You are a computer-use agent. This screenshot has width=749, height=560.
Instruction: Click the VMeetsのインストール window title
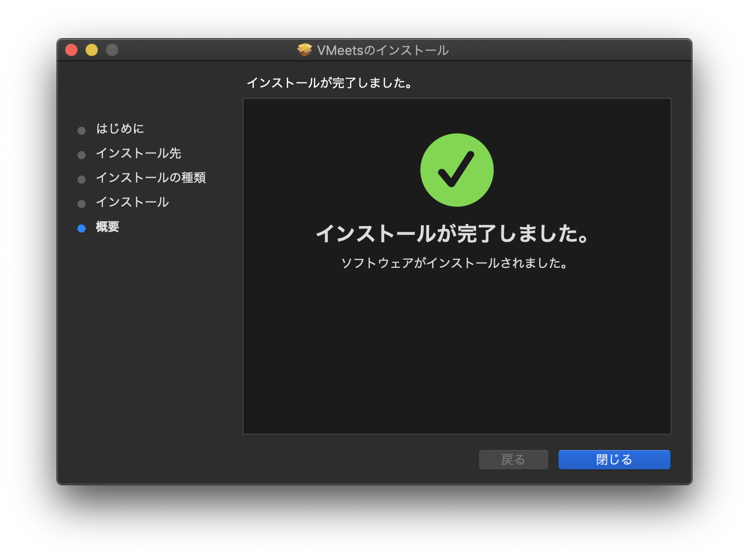[383, 50]
